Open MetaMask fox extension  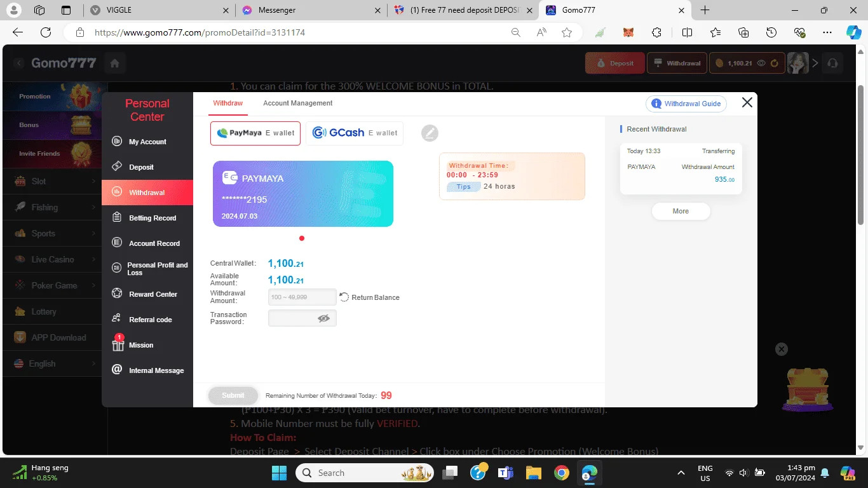(x=628, y=32)
